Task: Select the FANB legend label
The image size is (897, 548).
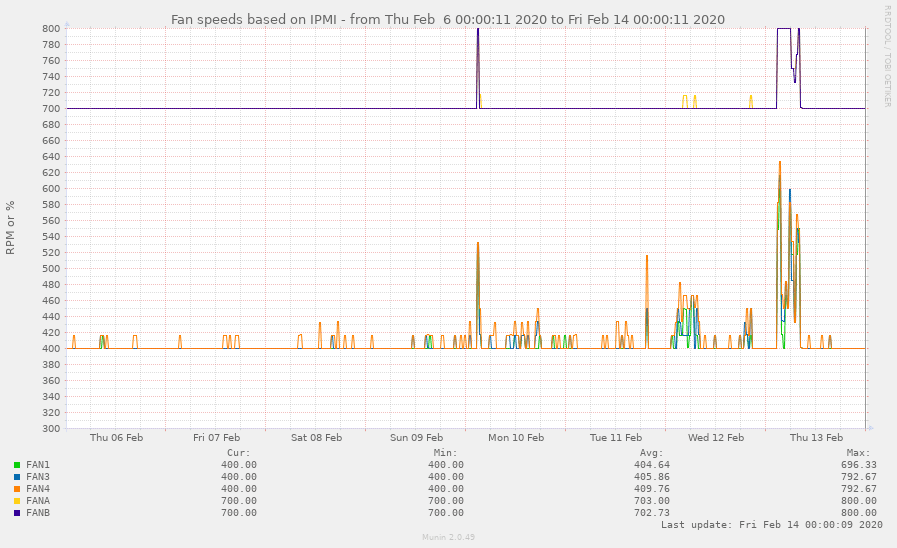Action: click(38, 513)
